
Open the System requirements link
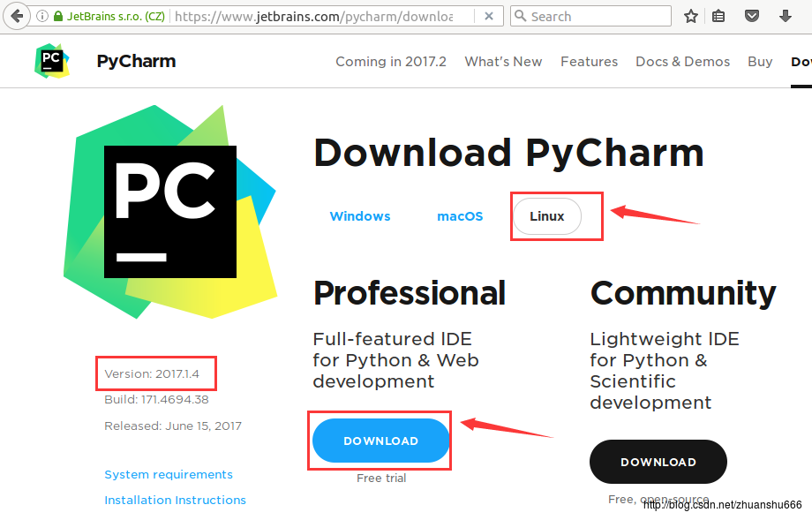click(x=168, y=474)
